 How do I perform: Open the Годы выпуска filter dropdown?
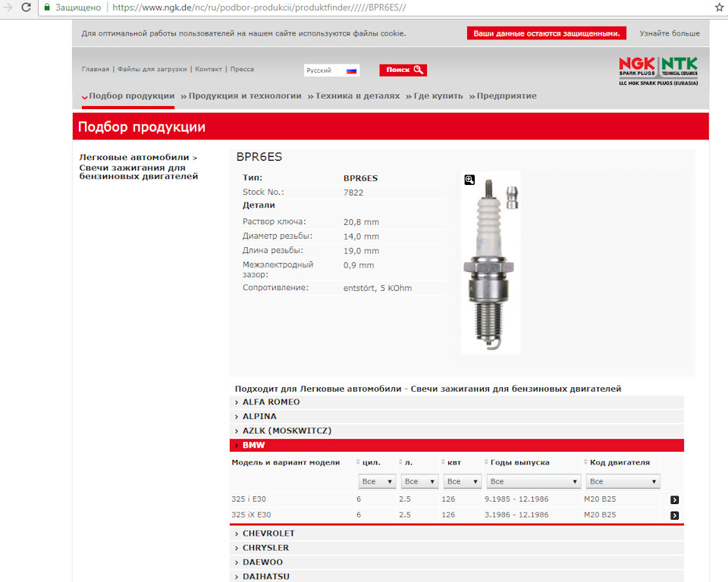pyautogui.click(x=534, y=482)
